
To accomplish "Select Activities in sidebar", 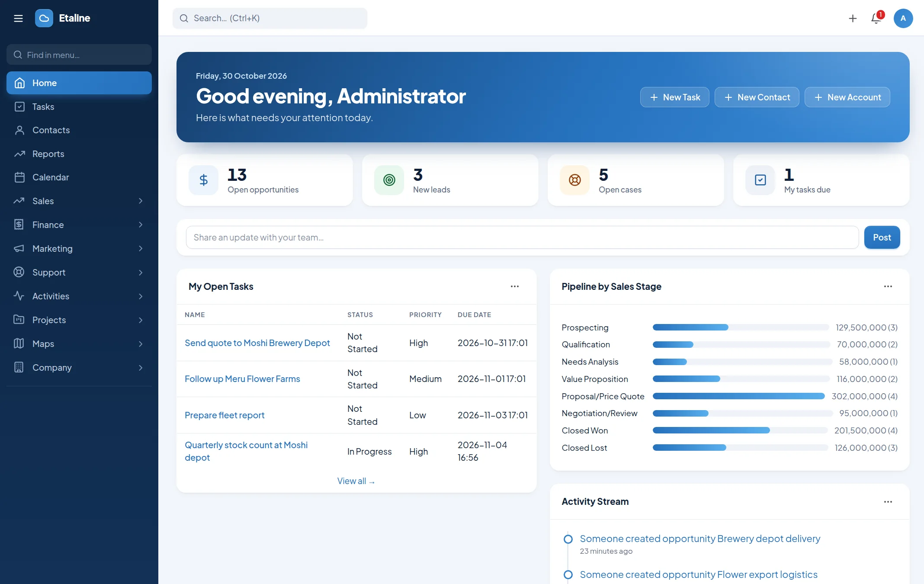I will (x=79, y=296).
